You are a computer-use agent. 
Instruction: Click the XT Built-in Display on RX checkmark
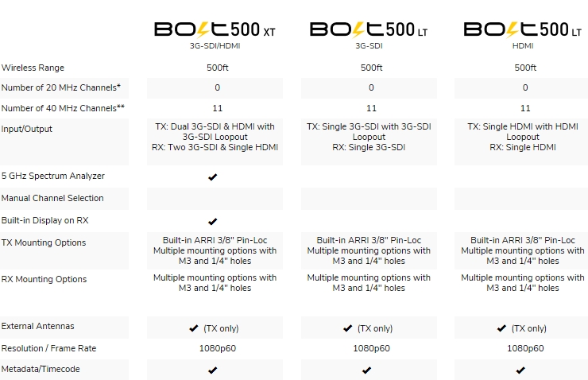pyautogui.click(x=213, y=221)
